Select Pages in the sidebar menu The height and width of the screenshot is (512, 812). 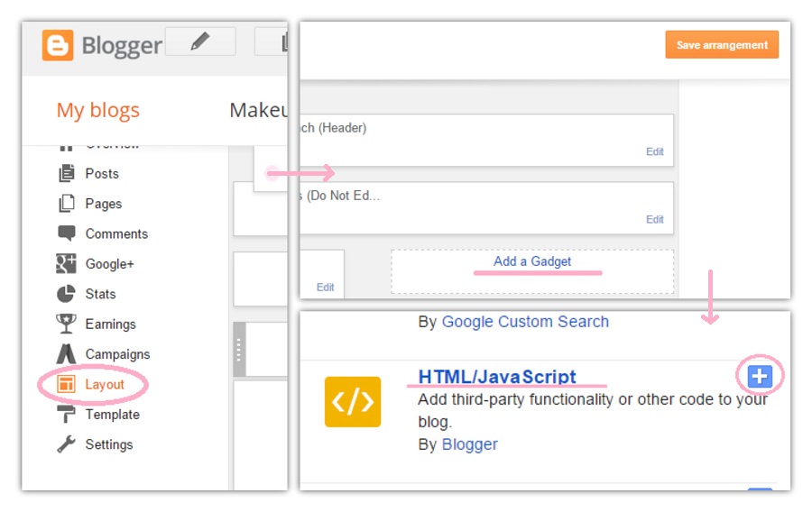pos(104,204)
